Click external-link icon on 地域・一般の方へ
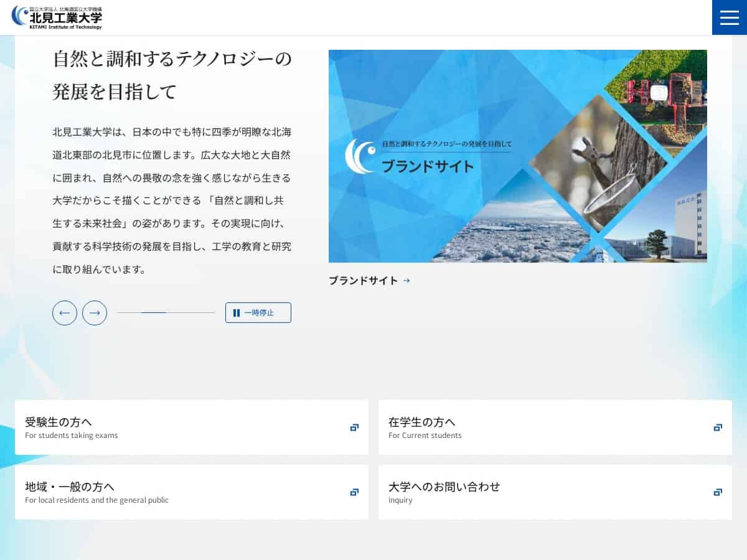The height and width of the screenshot is (560, 747). click(354, 492)
